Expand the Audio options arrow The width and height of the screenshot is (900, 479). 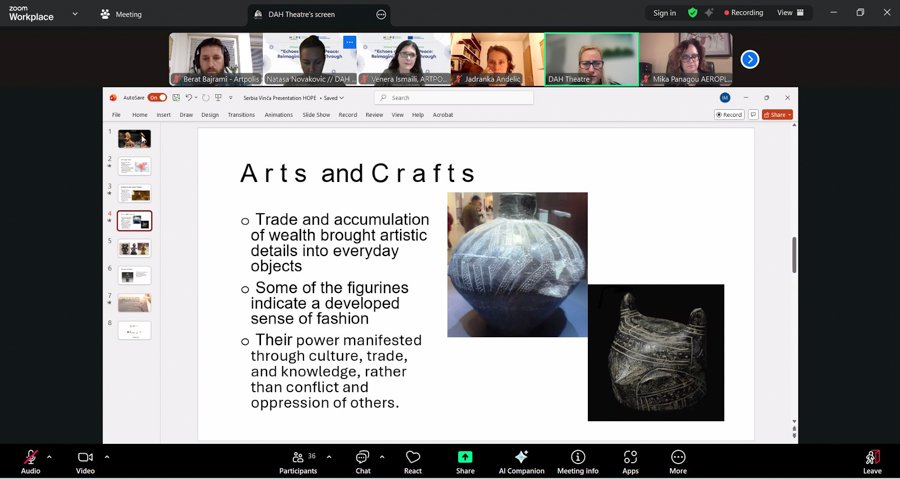(49, 457)
